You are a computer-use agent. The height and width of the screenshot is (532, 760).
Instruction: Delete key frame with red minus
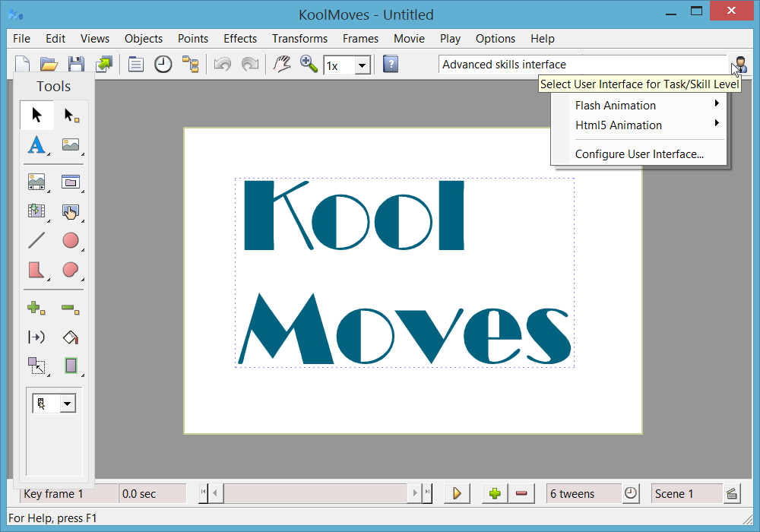click(x=521, y=494)
